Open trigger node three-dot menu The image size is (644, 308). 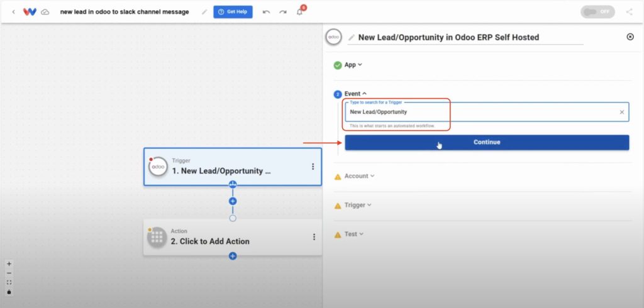(x=313, y=167)
